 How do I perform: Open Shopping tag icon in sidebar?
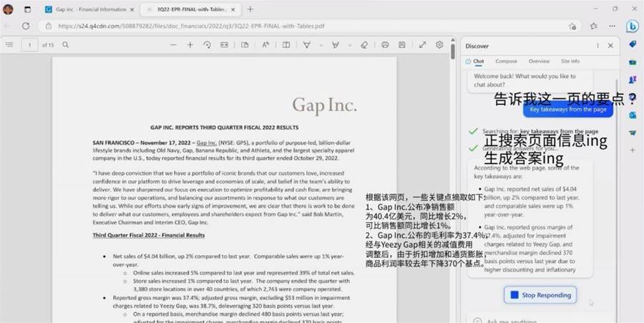tap(633, 44)
